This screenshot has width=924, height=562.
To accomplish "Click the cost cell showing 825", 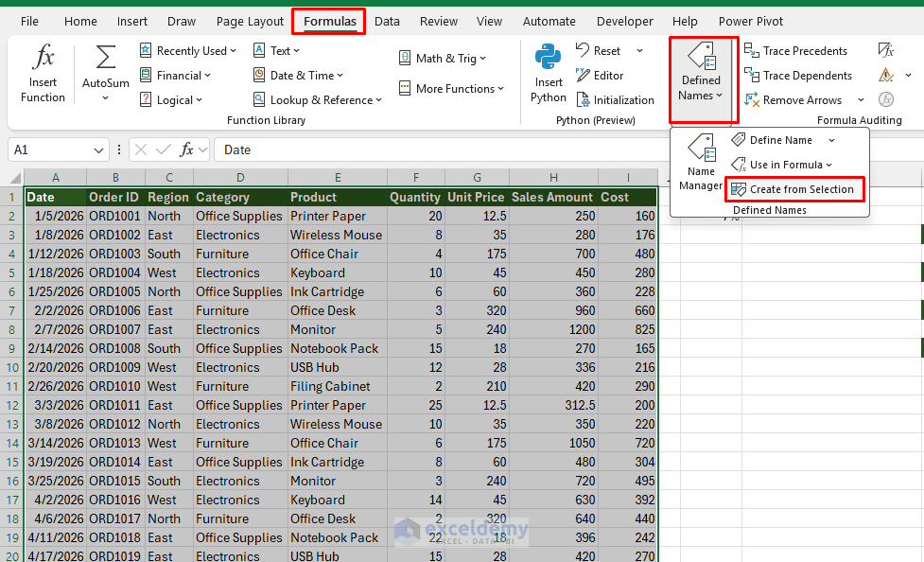I will 628,329.
